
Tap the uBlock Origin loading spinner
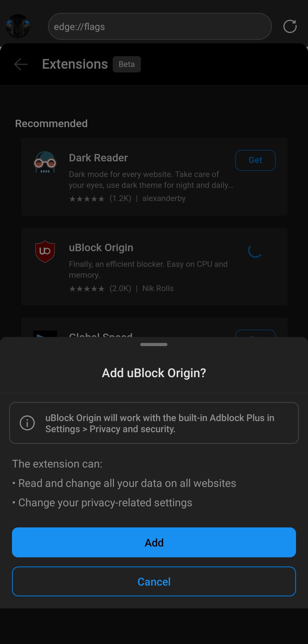pos(255,251)
